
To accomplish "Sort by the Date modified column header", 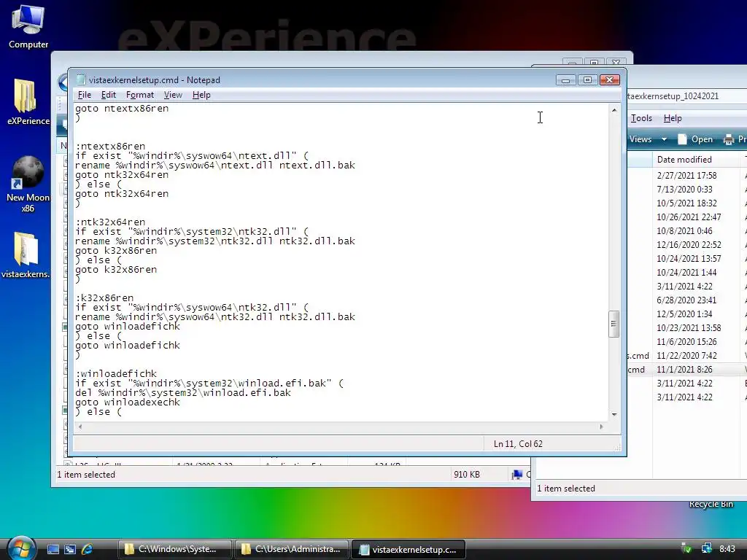I will coord(684,160).
